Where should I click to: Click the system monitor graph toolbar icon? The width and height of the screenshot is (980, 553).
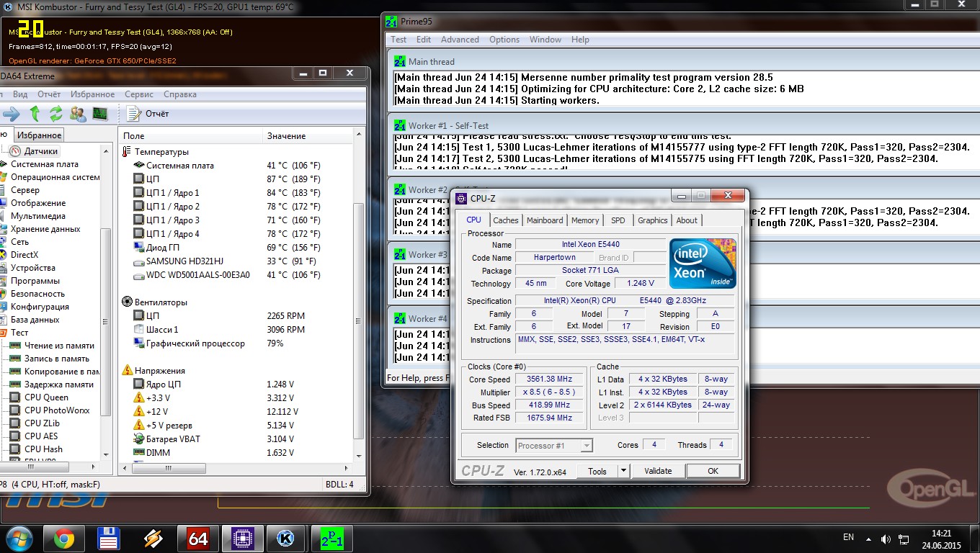99,114
